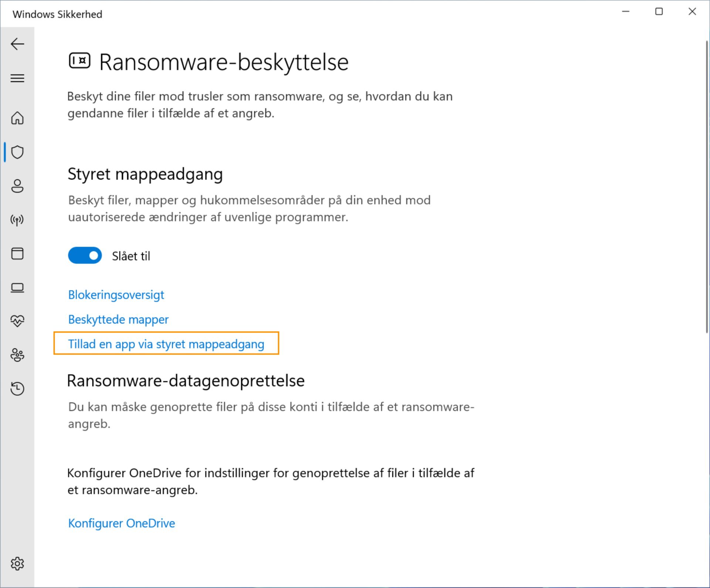Open Protection history clock icon
The image size is (710, 588).
click(x=17, y=389)
